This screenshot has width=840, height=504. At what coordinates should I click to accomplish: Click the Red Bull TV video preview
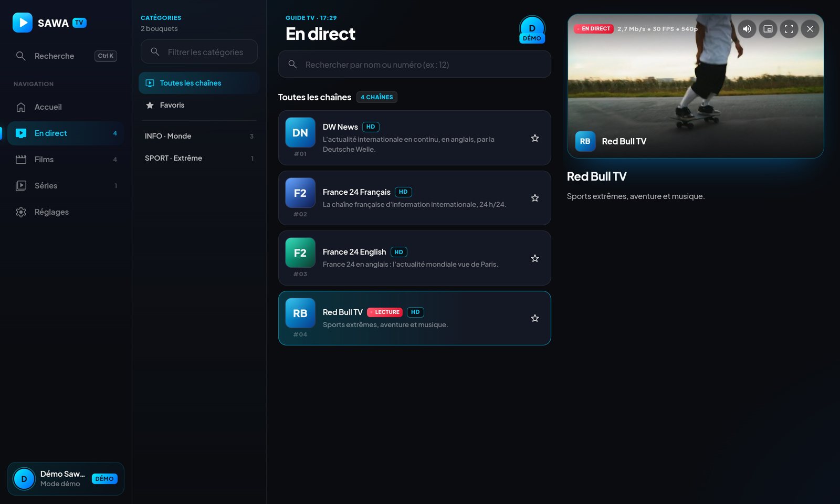click(695, 86)
